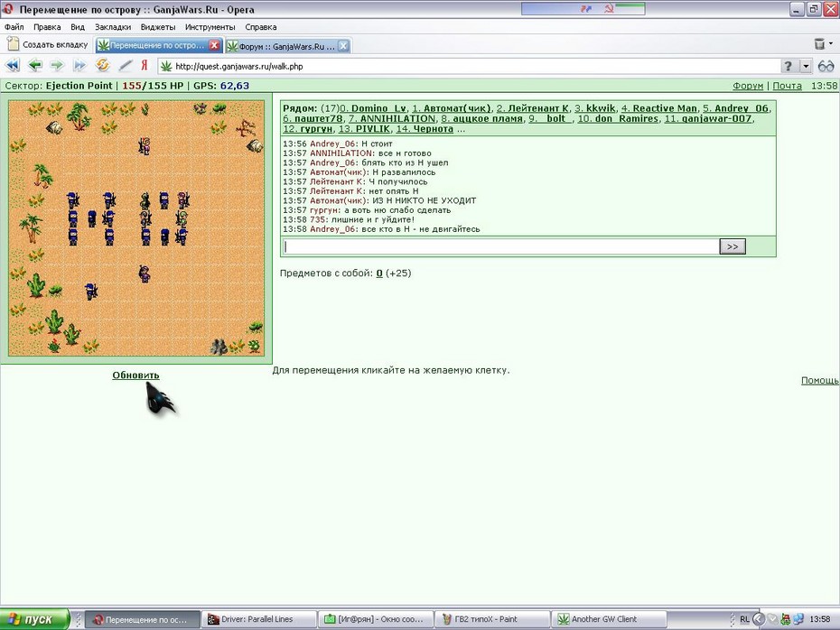
Task: Open the address bar dropdown arrow
Action: 806,66
